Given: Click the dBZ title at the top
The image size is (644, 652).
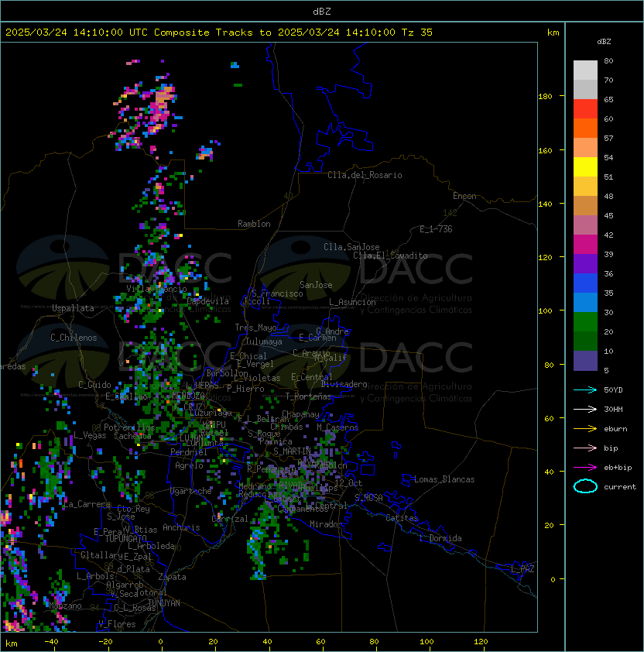Looking at the screenshot, I should click(322, 11).
